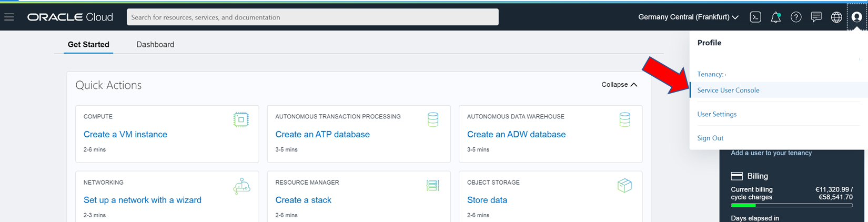Open the notifications bell

point(775,17)
